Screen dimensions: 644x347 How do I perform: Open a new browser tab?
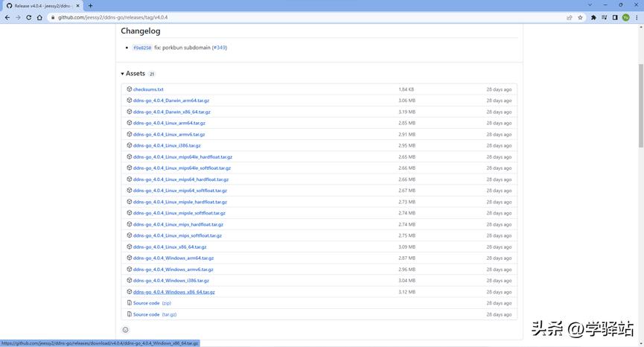click(91, 5)
